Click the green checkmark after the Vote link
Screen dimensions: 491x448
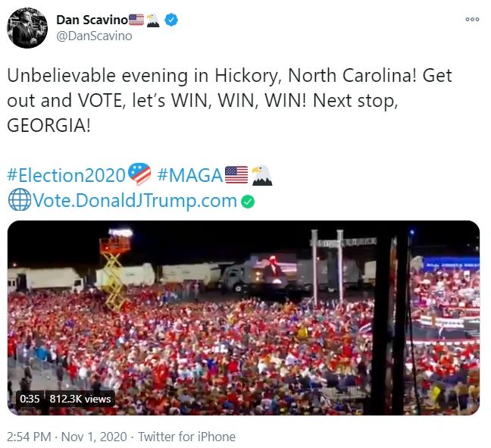pos(247,202)
